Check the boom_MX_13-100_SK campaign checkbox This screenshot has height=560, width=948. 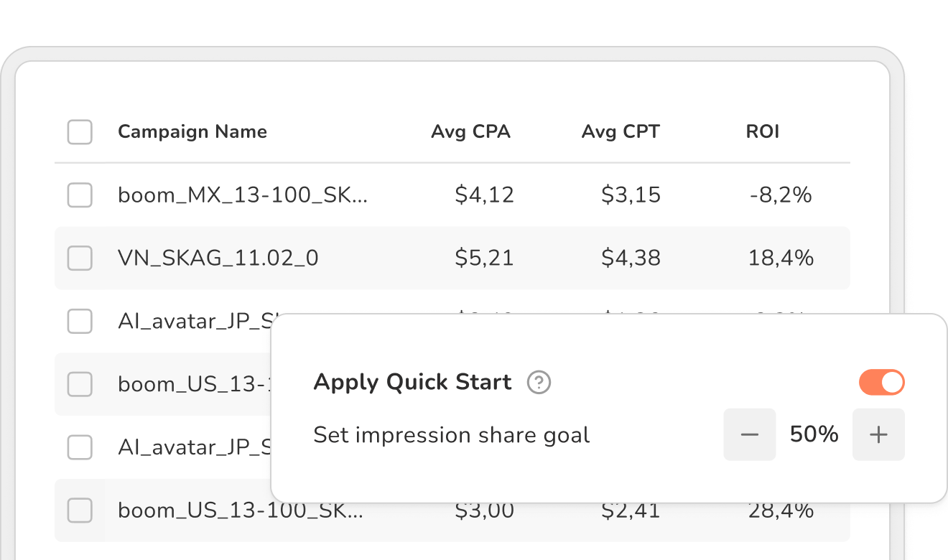80,195
